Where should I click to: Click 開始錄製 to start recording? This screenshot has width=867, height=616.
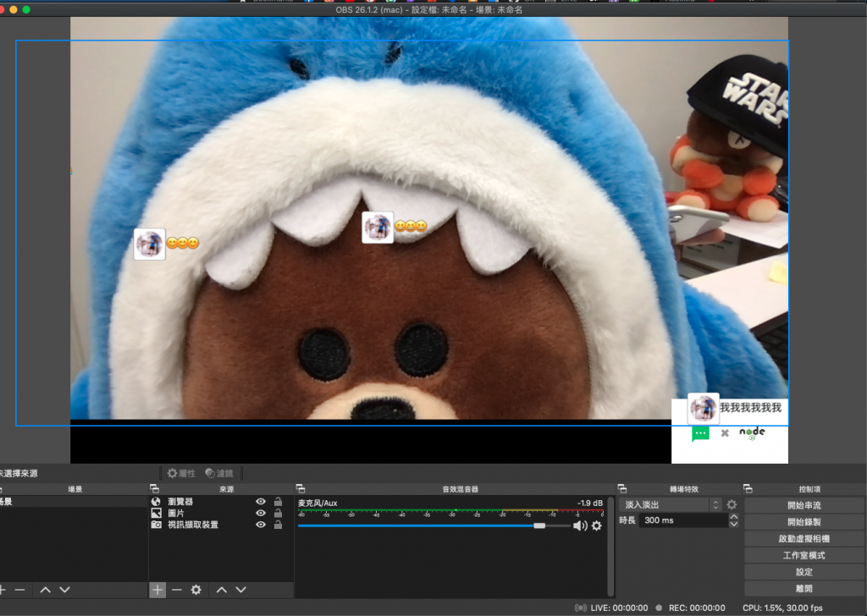[804, 522]
